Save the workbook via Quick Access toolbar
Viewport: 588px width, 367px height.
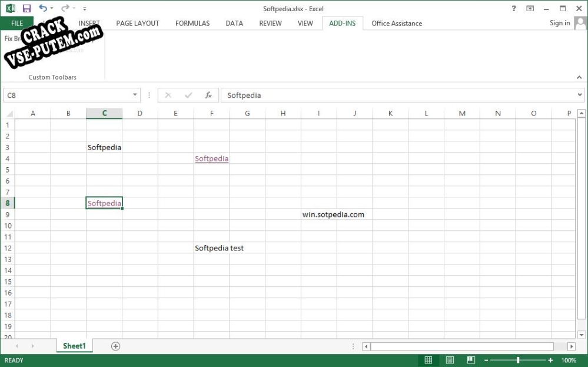[26, 8]
